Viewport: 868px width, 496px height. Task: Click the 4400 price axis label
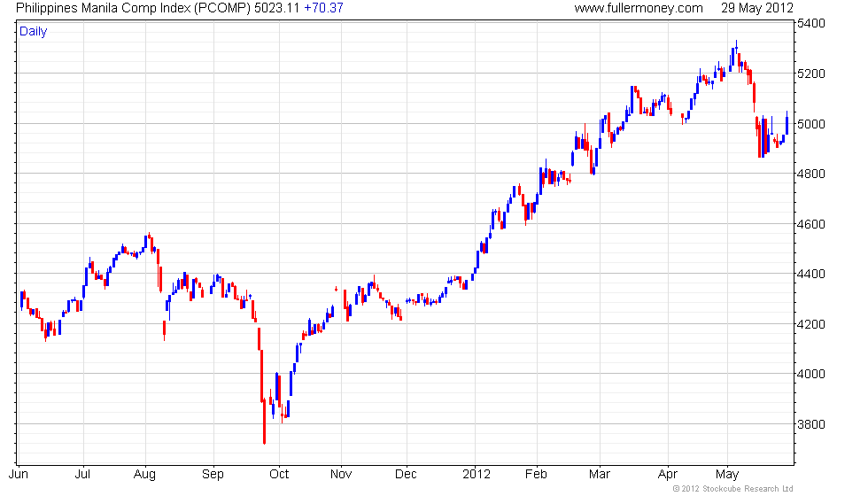tap(811, 274)
